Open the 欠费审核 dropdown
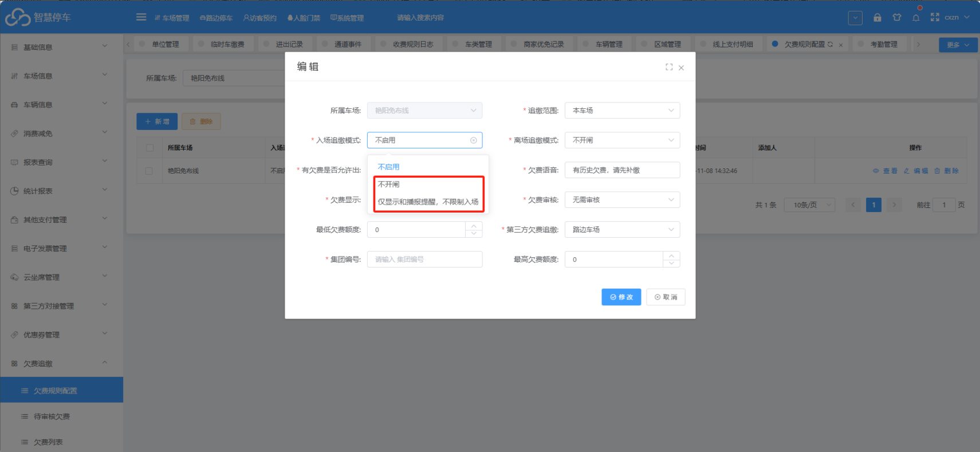The height and width of the screenshot is (452, 980). (622, 200)
